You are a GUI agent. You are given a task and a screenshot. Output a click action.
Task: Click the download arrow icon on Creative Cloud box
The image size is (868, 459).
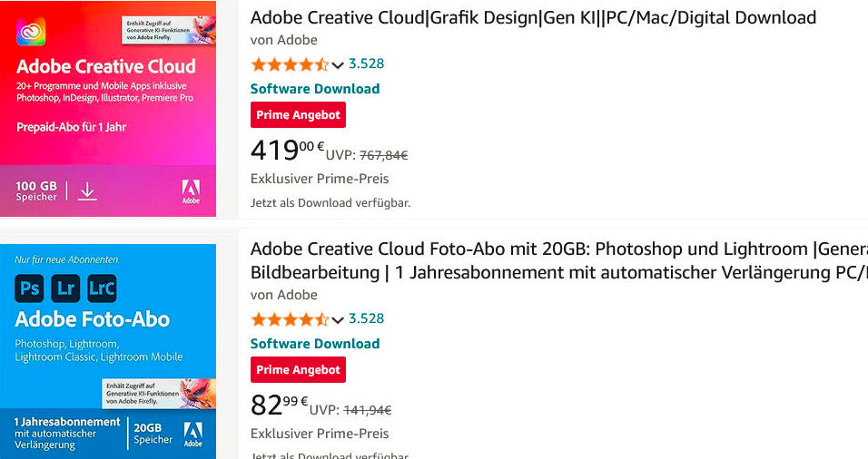[87, 192]
